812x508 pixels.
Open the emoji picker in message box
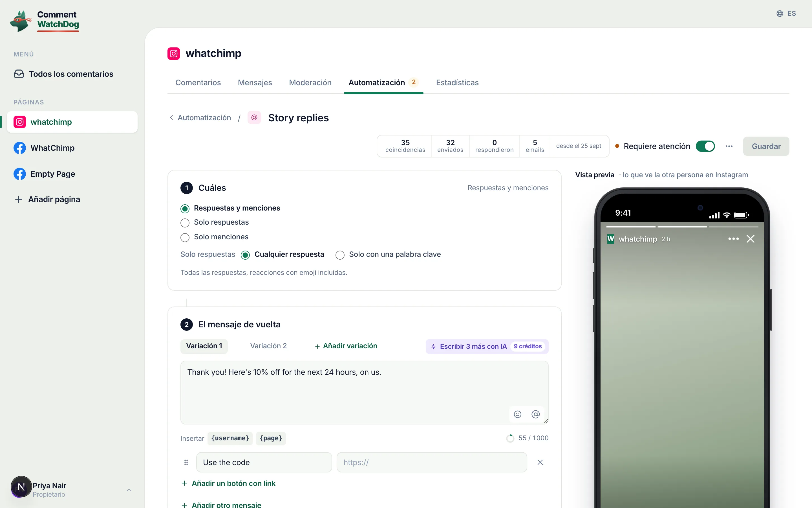(x=517, y=414)
